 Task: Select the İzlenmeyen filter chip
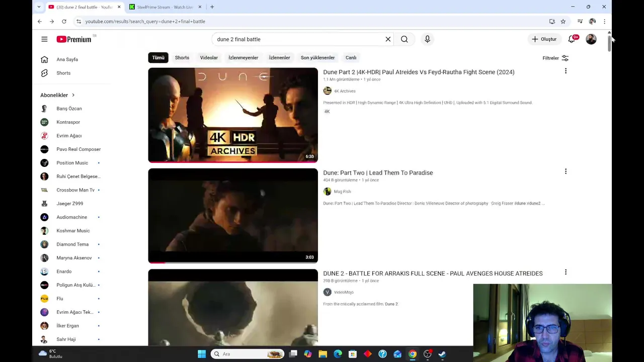click(243, 58)
